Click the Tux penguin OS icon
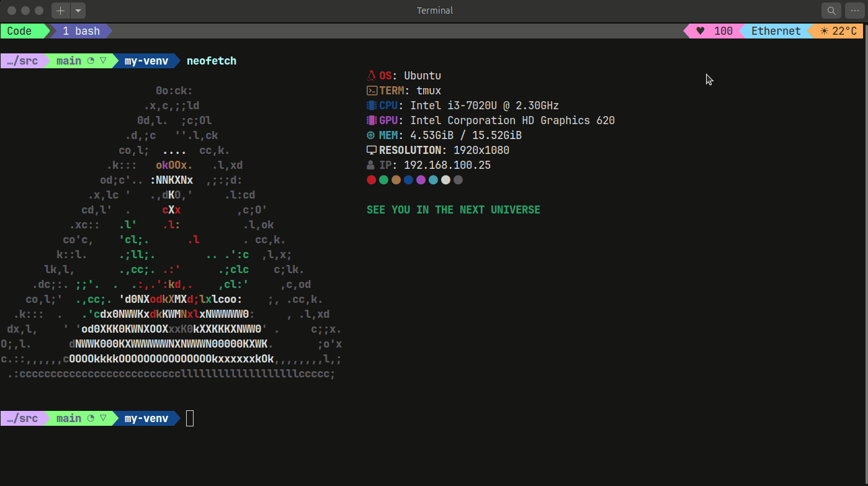 [x=372, y=76]
